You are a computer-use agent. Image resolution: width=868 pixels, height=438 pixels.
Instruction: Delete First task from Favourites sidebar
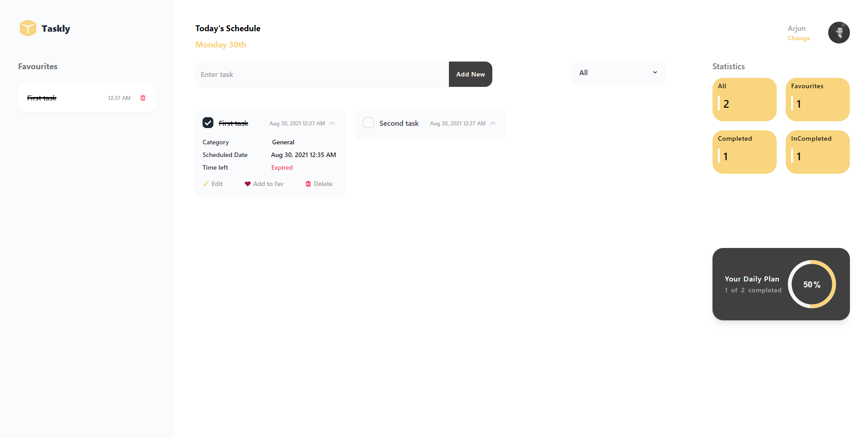coord(143,98)
